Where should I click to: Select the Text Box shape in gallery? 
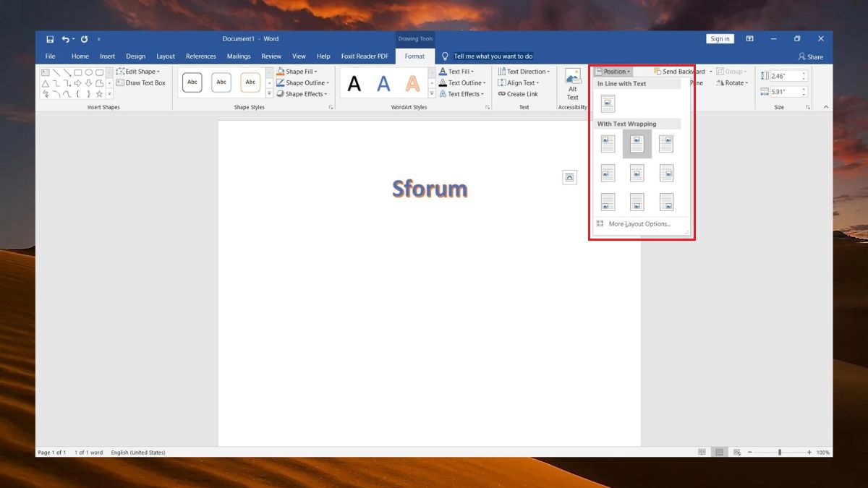(x=46, y=72)
